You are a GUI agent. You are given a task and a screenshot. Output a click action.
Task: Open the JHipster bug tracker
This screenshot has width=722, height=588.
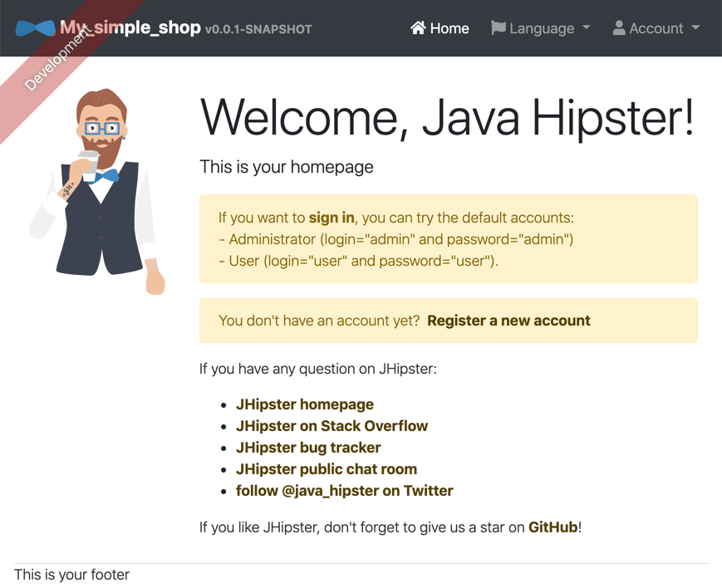(308, 448)
